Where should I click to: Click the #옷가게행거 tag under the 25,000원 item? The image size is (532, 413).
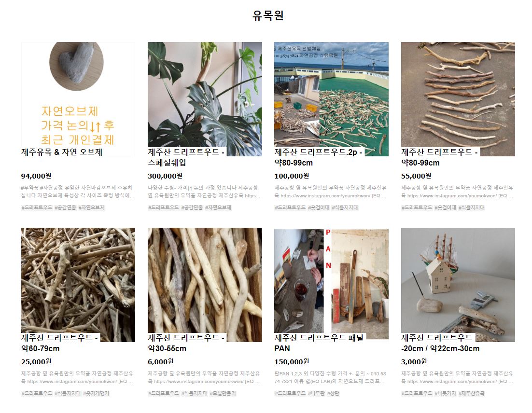[x=96, y=393]
